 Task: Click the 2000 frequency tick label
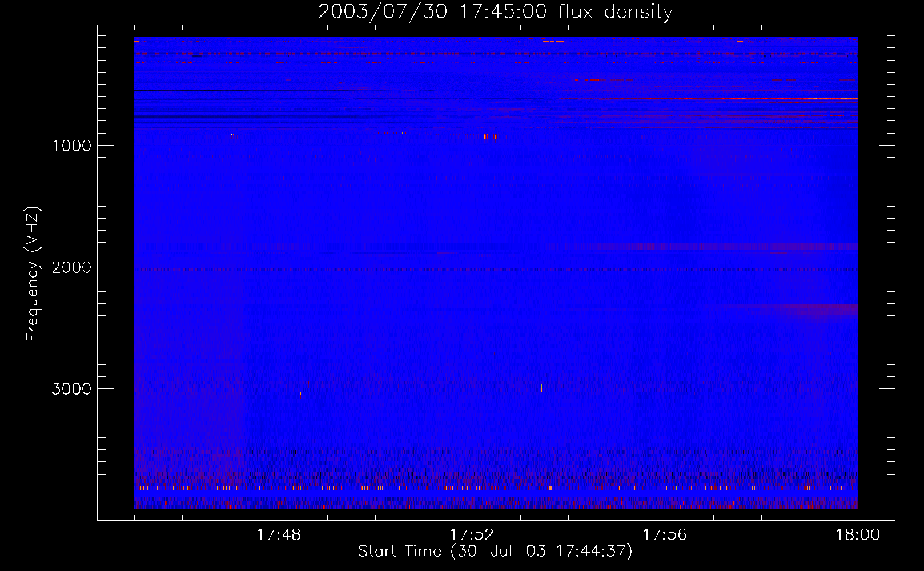pos(71,267)
